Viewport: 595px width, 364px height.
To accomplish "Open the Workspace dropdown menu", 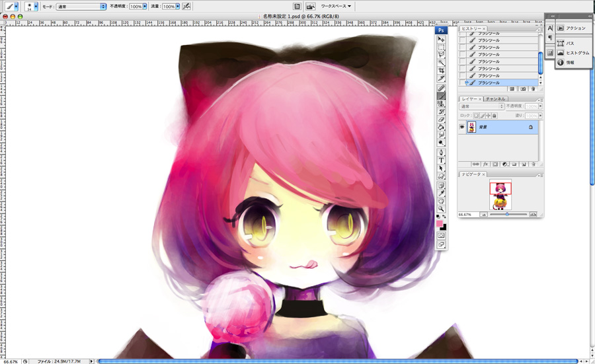I will pos(337,6).
